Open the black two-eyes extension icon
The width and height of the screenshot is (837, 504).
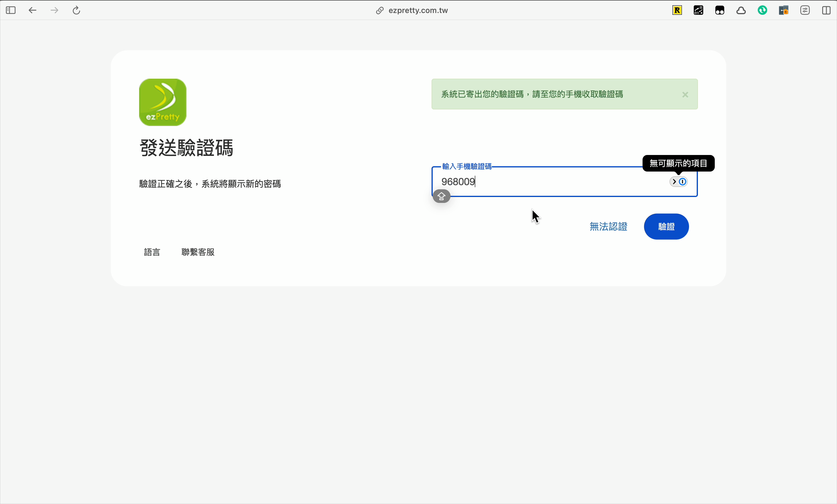720,11
